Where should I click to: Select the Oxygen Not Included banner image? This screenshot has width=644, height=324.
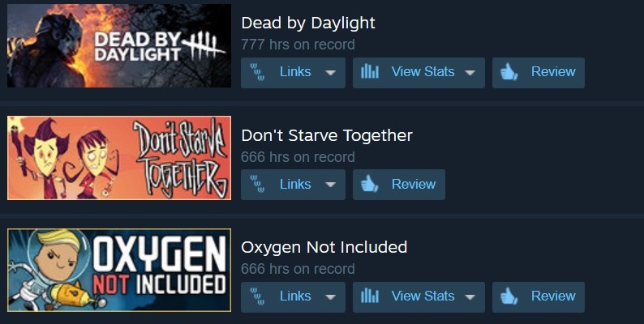(119, 270)
